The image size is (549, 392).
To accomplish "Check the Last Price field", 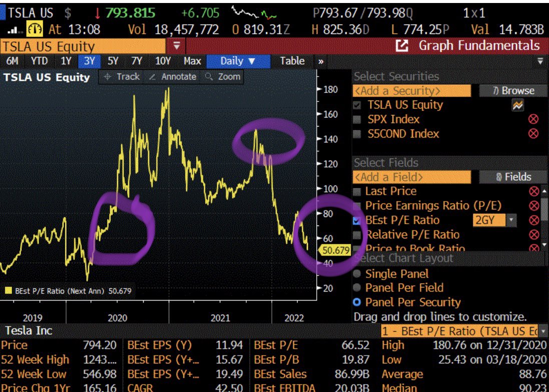I will coord(357,191).
